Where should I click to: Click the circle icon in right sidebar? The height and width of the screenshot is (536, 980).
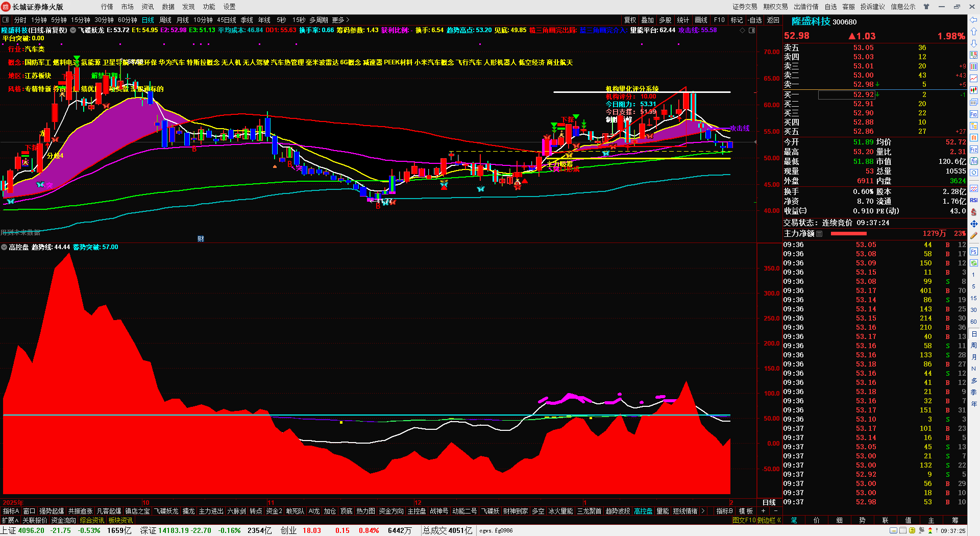[974, 173]
